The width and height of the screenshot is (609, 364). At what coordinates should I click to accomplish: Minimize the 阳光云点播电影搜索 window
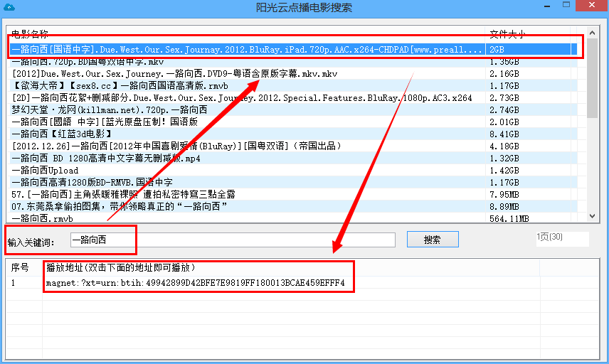click(547, 6)
